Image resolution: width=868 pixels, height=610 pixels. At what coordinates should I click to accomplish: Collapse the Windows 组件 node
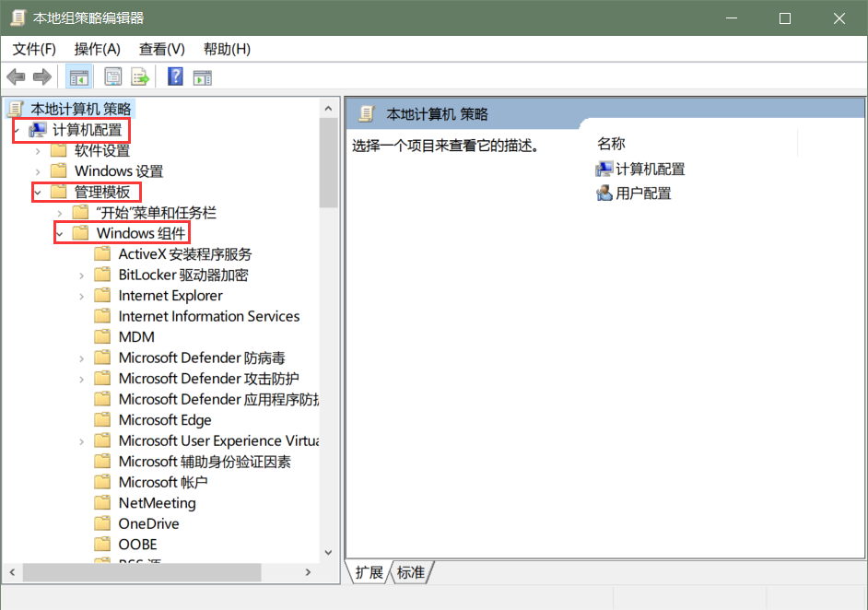[60, 234]
